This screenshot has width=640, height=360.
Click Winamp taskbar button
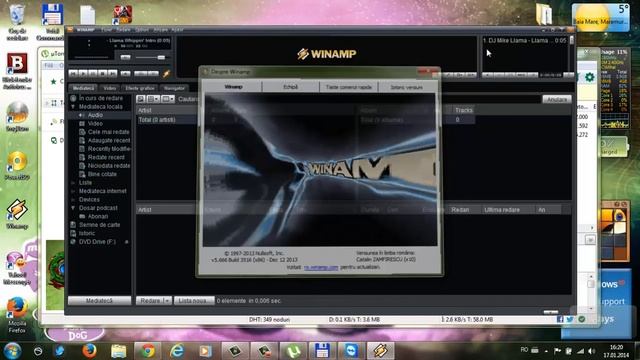pyautogui.click(x=380, y=351)
